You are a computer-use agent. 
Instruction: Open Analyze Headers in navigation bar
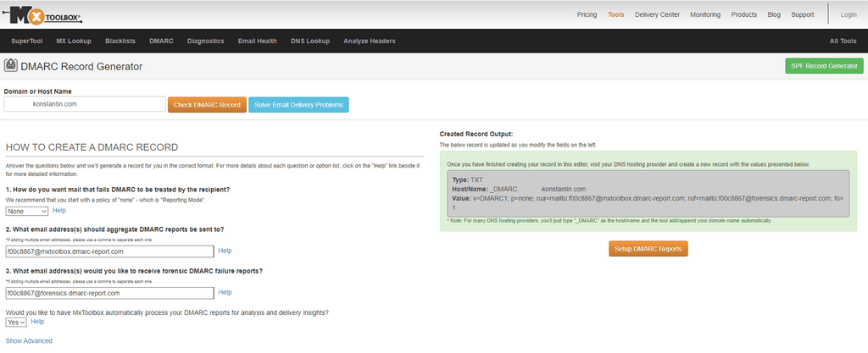point(369,41)
